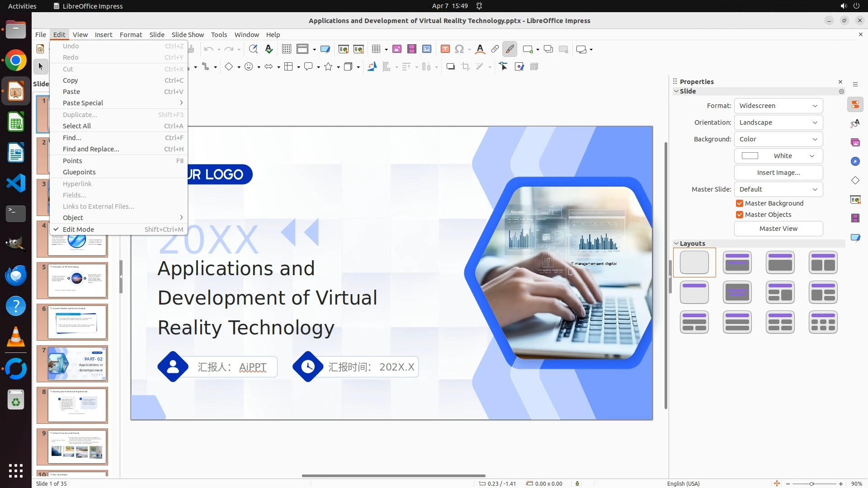Click the Insert Hyperlink chain icon
The image size is (868, 488).
[x=495, y=49]
